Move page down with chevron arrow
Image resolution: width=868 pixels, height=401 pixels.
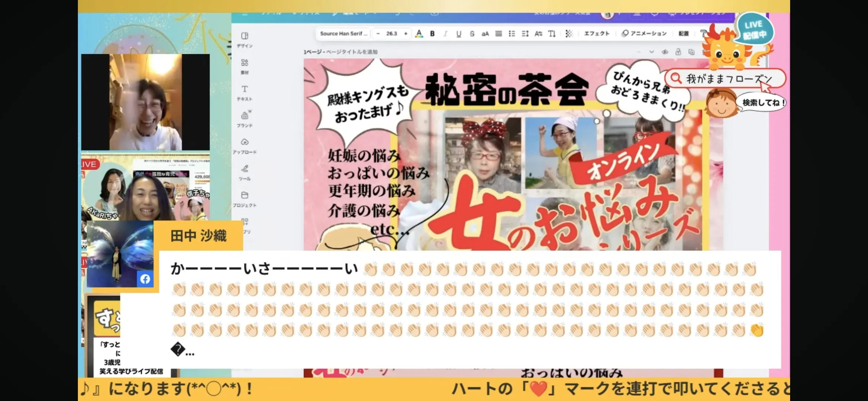(652, 52)
